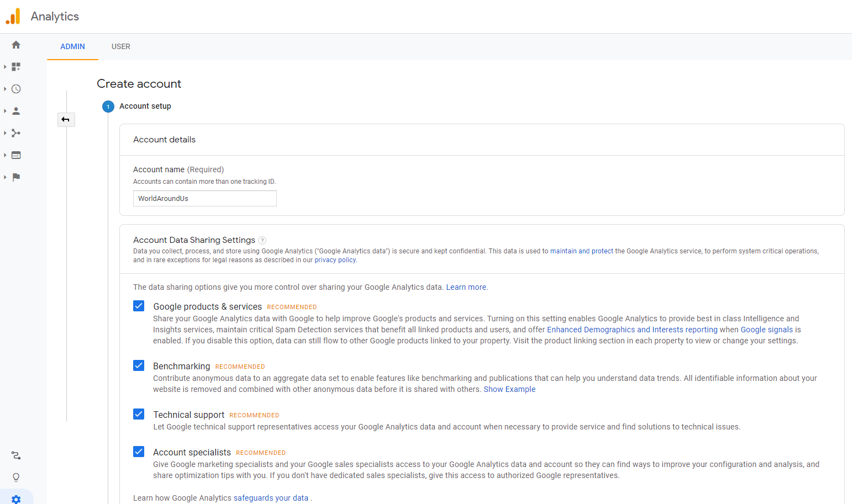The image size is (852, 504).
Task: Uncheck the Account specialists checkbox
Action: 139,452
